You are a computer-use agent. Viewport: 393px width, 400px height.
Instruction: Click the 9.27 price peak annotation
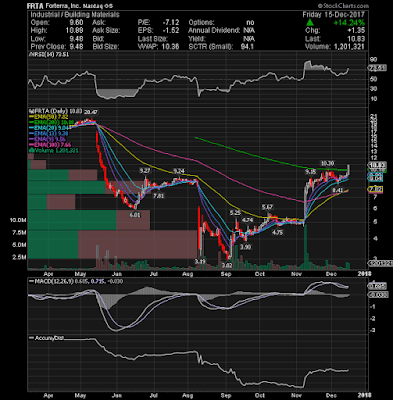(145, 171)
